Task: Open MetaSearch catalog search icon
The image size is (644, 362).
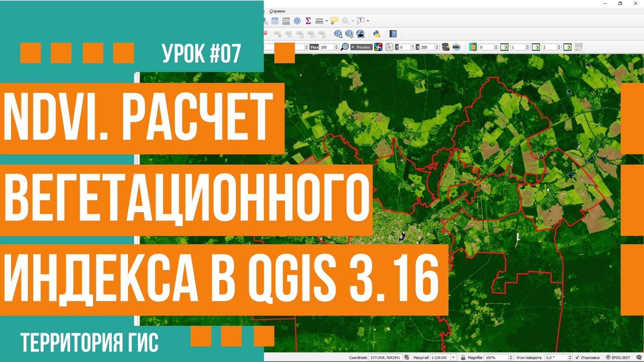Action: point(361,35)
